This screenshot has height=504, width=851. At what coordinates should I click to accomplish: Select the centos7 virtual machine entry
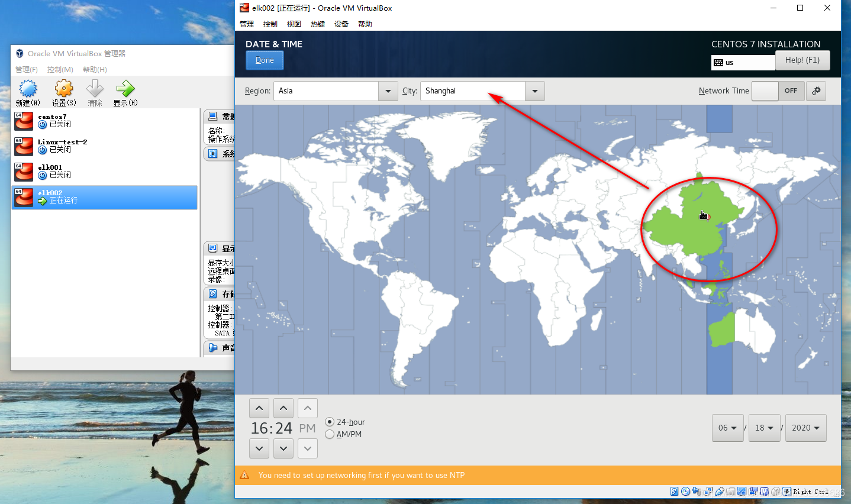(x=105, y=121)
